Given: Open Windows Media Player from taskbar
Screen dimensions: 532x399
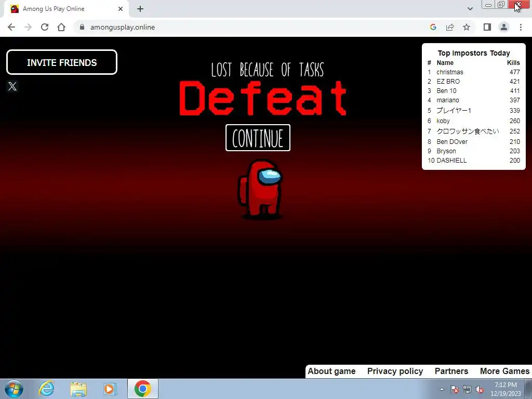Looking at the screenshot, I should tap(110, 389).
